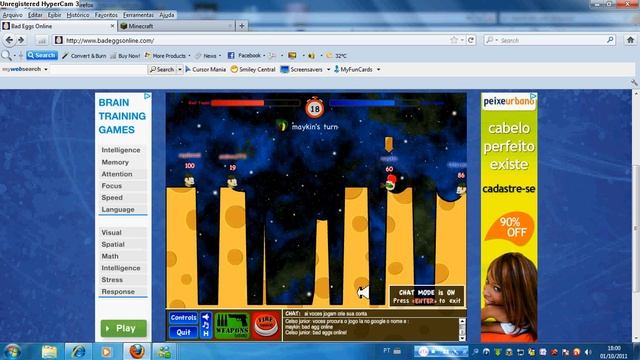
Task: Click the mywebsearch Search button
Action: click(162, 69)
